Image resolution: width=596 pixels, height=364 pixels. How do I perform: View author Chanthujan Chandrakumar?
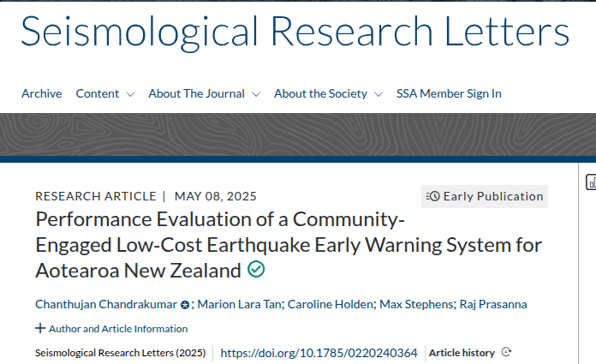coord(106,304)
